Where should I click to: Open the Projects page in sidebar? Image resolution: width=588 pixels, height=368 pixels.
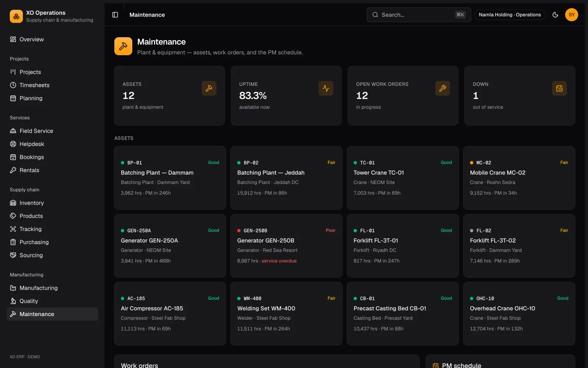click(52, 72)
